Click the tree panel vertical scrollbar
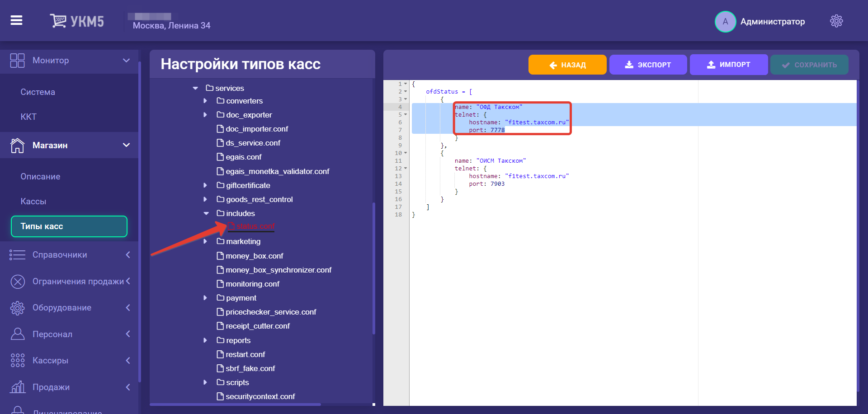 pos(374,268)
